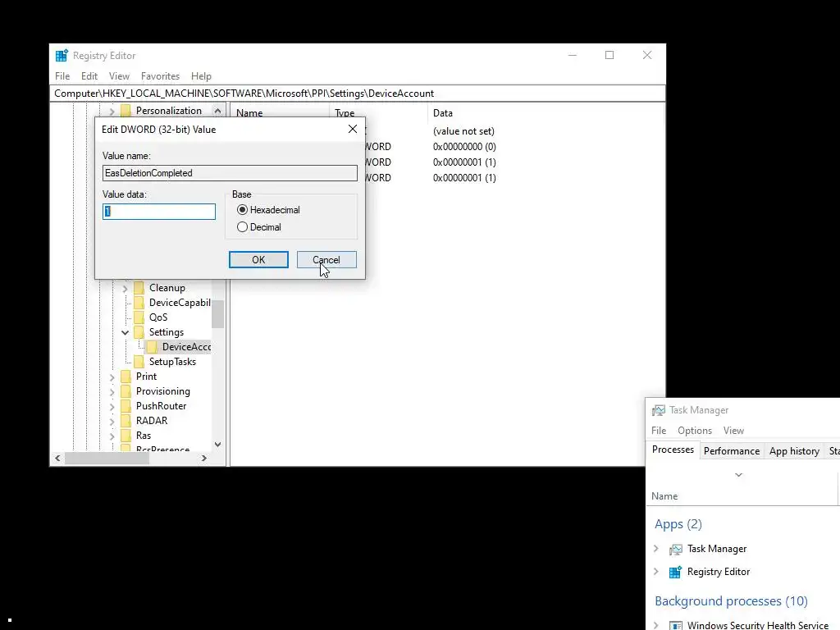Click tree scrollbar up arrow
The height and width of the screenshot is (630, 840).
pos(217,111)
